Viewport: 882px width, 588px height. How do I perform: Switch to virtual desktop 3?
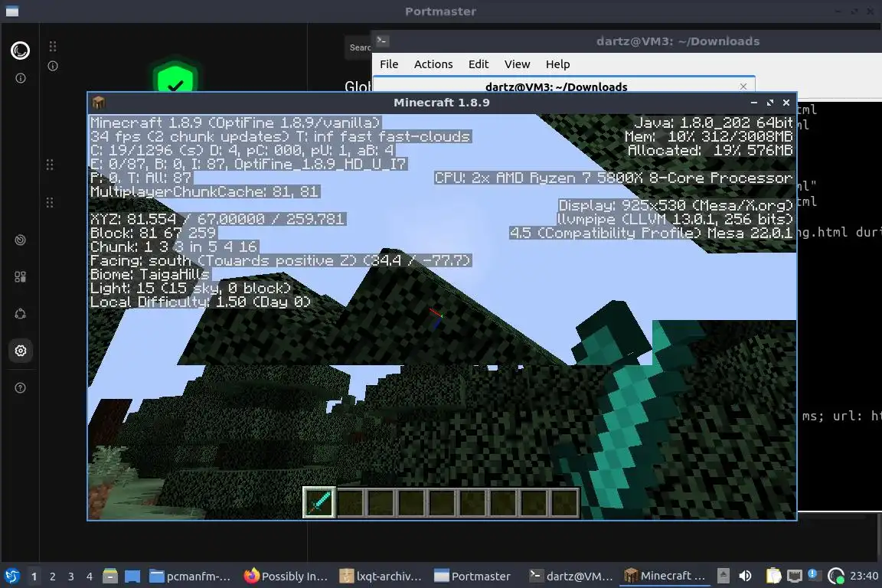(x=71, y=577)
